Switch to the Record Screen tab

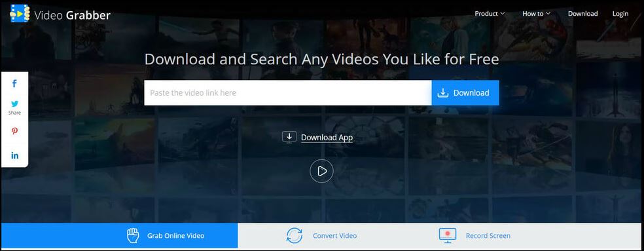(474, 236)
